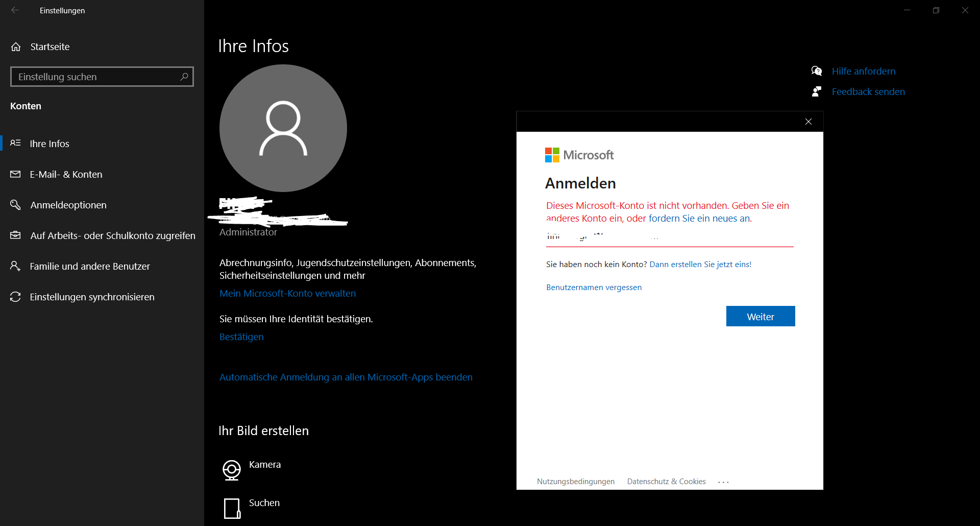Click fordern Sie ein neues an link
The width and height of the screenshot is (980, 526).
[x=699, y=219]
